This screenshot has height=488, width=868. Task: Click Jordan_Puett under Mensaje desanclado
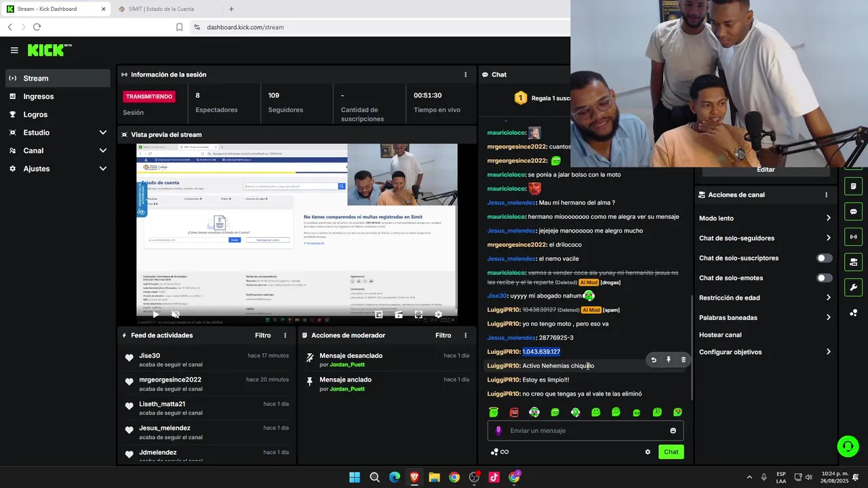pyautogui.click(x=347, y=365)
